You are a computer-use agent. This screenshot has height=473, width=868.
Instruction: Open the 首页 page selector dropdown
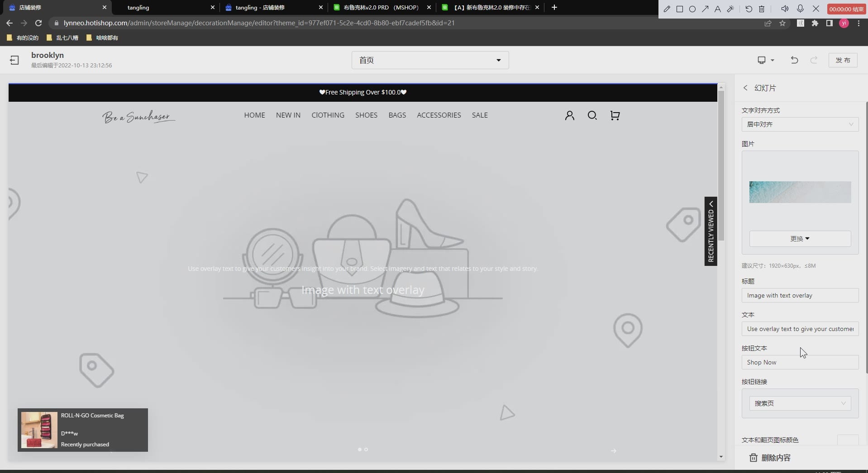[x=430, y=60]
